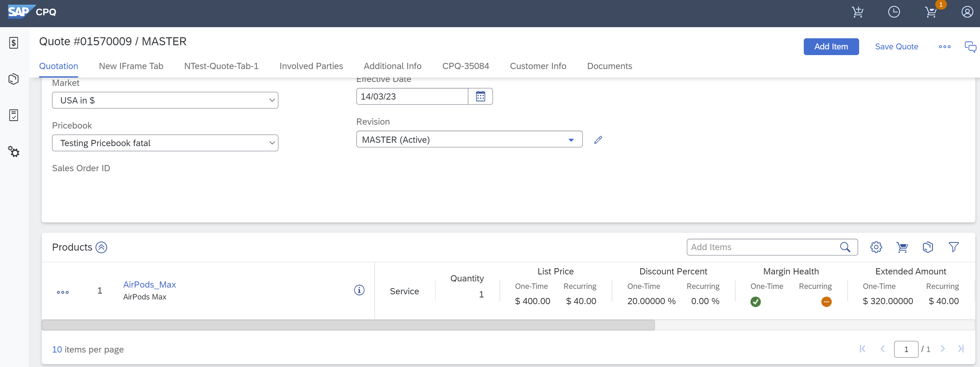Search items with magnifier icon
The image size is (980, 367).
(x=845, y=247)
